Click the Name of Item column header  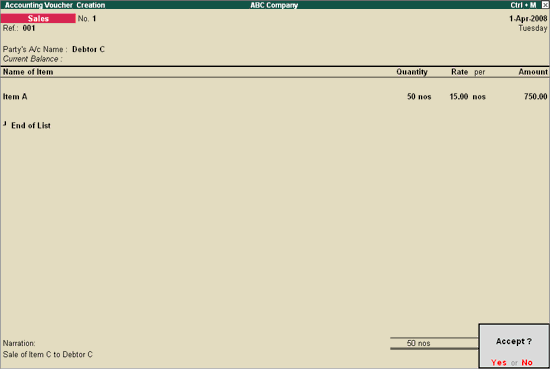point(28,72)
